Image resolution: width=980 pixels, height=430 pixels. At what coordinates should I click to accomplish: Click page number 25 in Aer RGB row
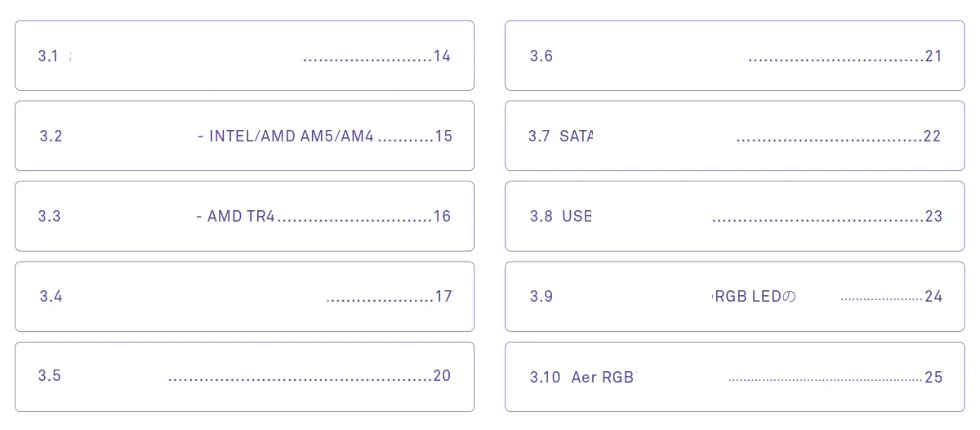(x=933, y=378)
